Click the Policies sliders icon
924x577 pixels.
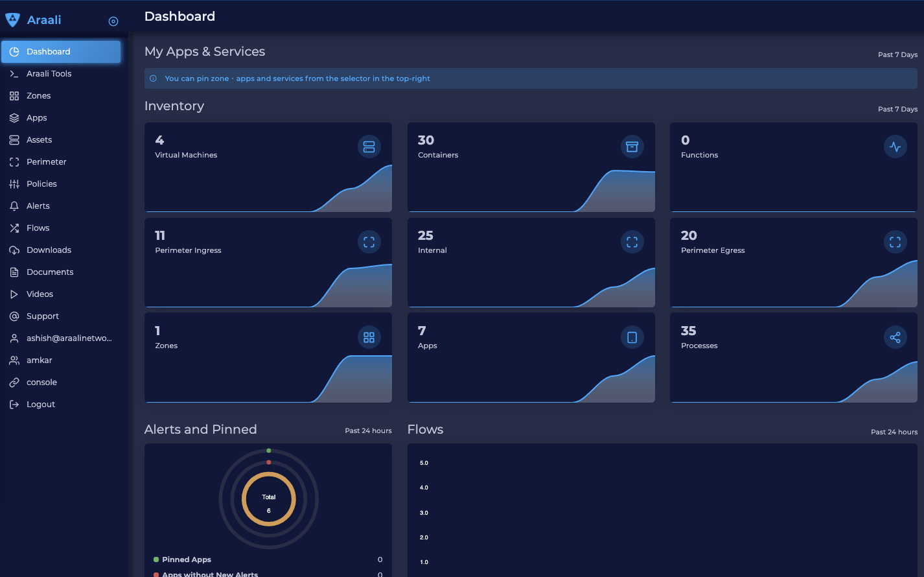14,184
